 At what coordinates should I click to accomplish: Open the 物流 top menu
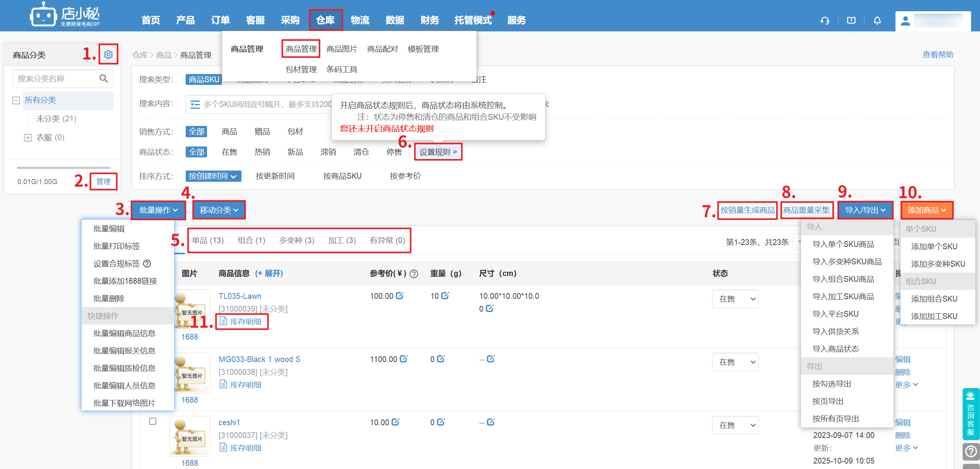[360, 20]
